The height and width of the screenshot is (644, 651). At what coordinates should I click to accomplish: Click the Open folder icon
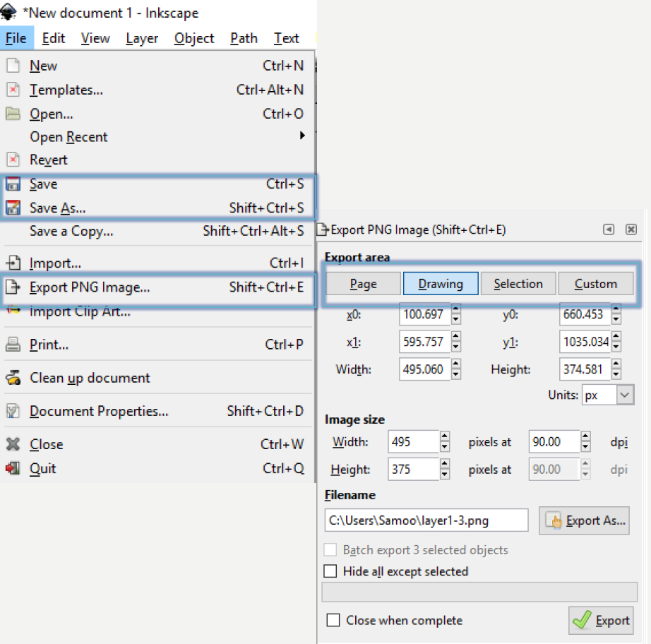pos(13,114)
